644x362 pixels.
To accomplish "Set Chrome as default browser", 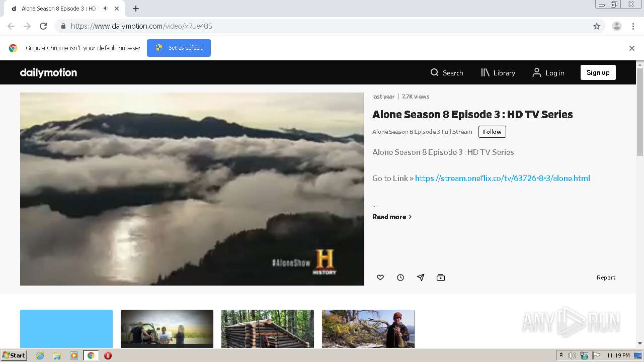I will (179, 48).
